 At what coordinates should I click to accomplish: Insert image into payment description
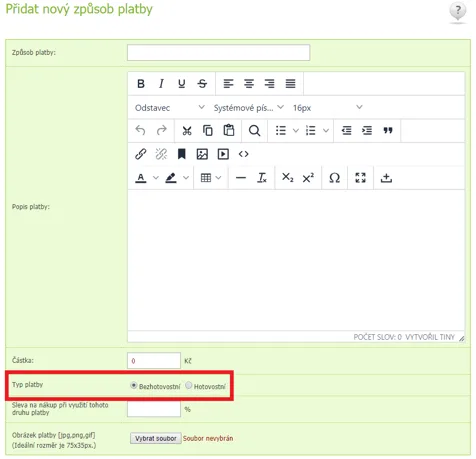(202, 154)
